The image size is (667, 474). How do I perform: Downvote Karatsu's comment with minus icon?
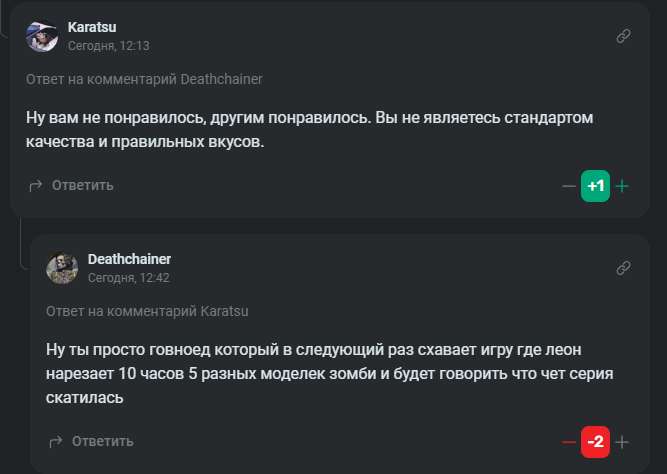pos(569,186)
